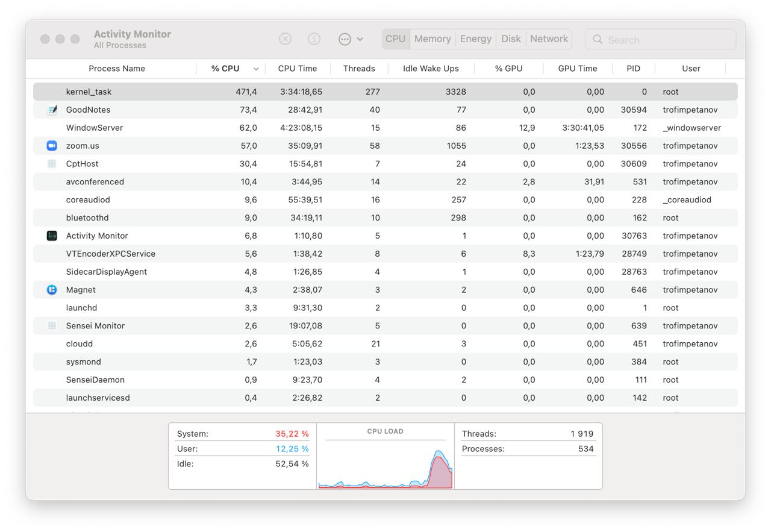Select the kernel_task process row
771x532 pixels.
[385, 92]
